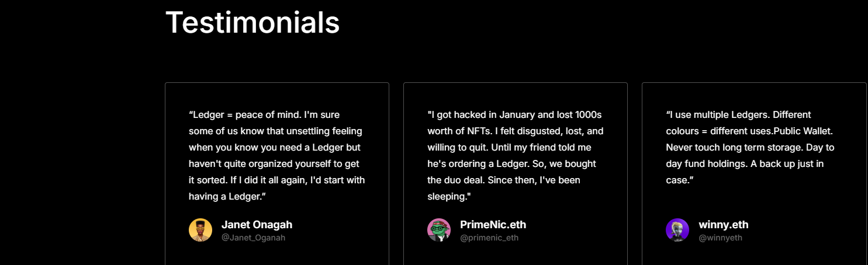Select Janet Onagah's testimonial quote text
The width and height of the screenshot is (868, 265).
276,155
